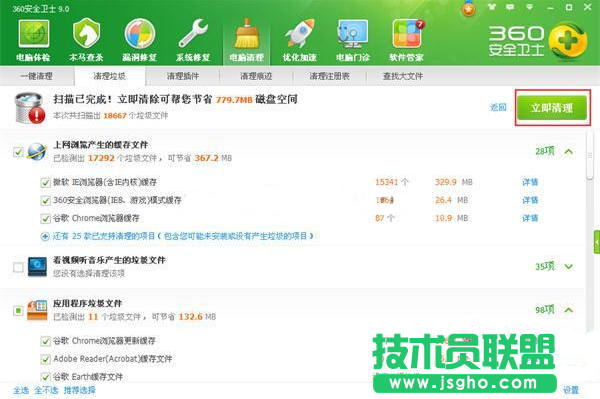600x399 pixels.
Task: Click the 15341 个 file count
Action: click(x=391, y=182)
